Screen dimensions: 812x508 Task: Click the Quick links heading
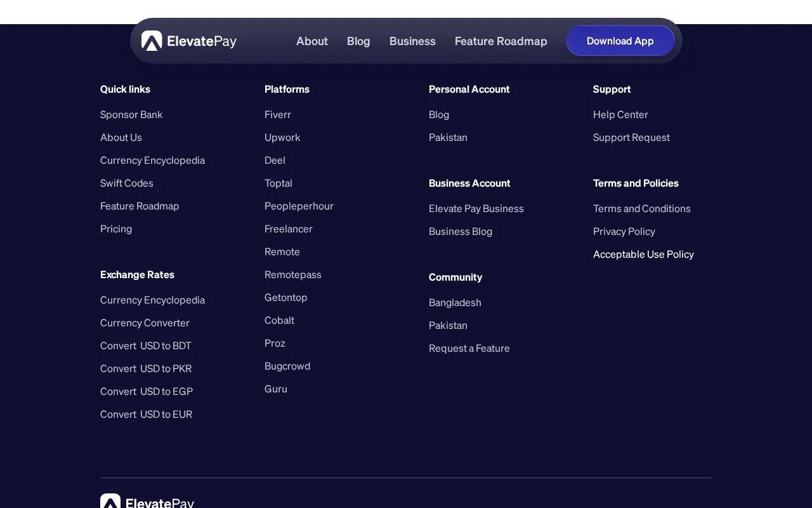pyautogui.click(x=125, y=89)
